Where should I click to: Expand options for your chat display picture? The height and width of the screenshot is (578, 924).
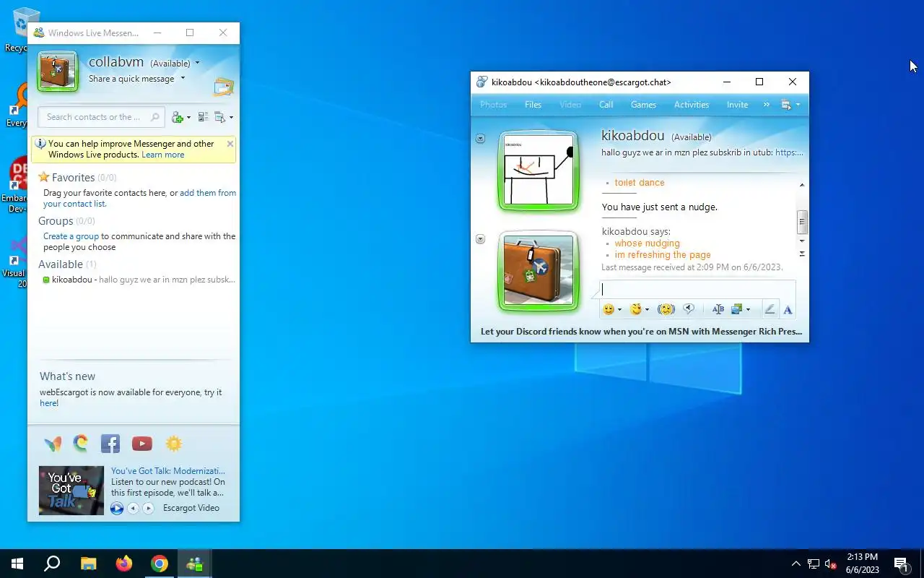point(480,239)
